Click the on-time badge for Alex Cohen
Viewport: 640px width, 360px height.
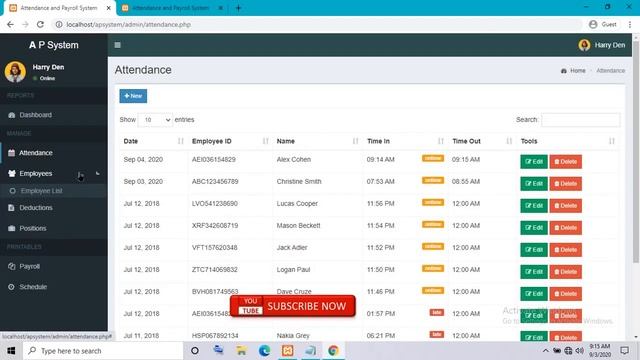(433, 158)
